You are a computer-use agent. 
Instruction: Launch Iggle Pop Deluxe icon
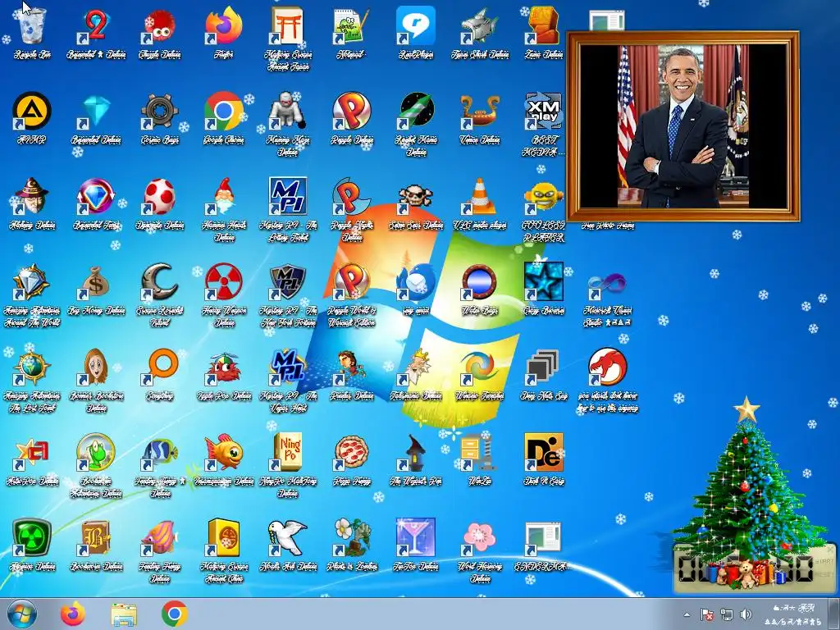[223, 367]
